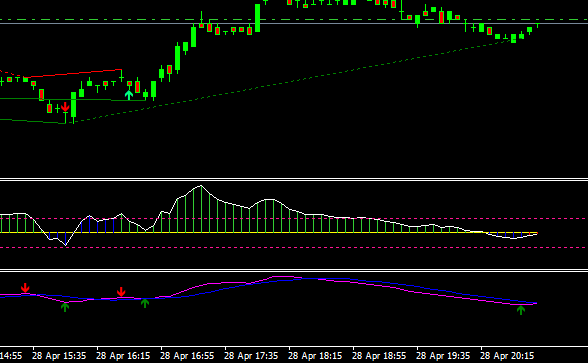Click the lowest trough of the white oscillator line
The height and width of the screenshot is (363, 588).
66,245
